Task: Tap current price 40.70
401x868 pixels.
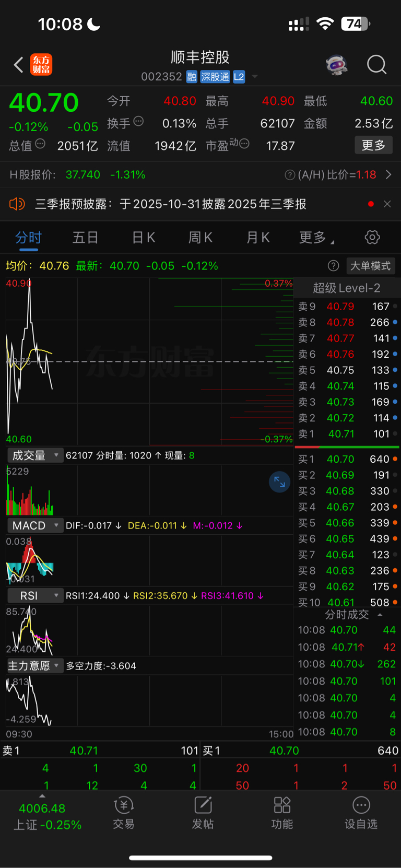Action: [44, 102]
